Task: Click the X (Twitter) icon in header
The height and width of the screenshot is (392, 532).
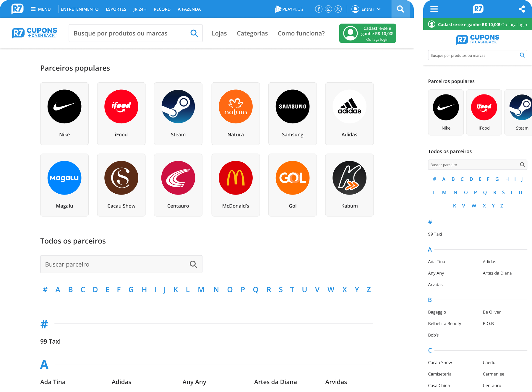Action: (338, 9)
